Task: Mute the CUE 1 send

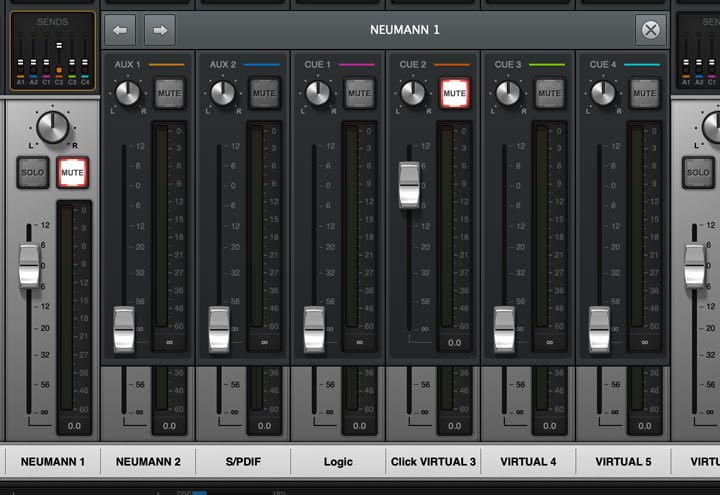Action: point(360,93)
